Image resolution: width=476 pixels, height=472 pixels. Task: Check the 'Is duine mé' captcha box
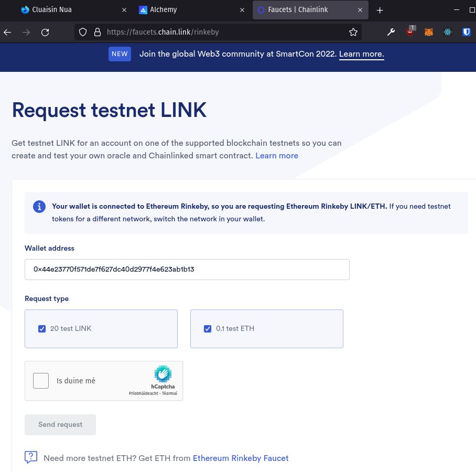41,381
